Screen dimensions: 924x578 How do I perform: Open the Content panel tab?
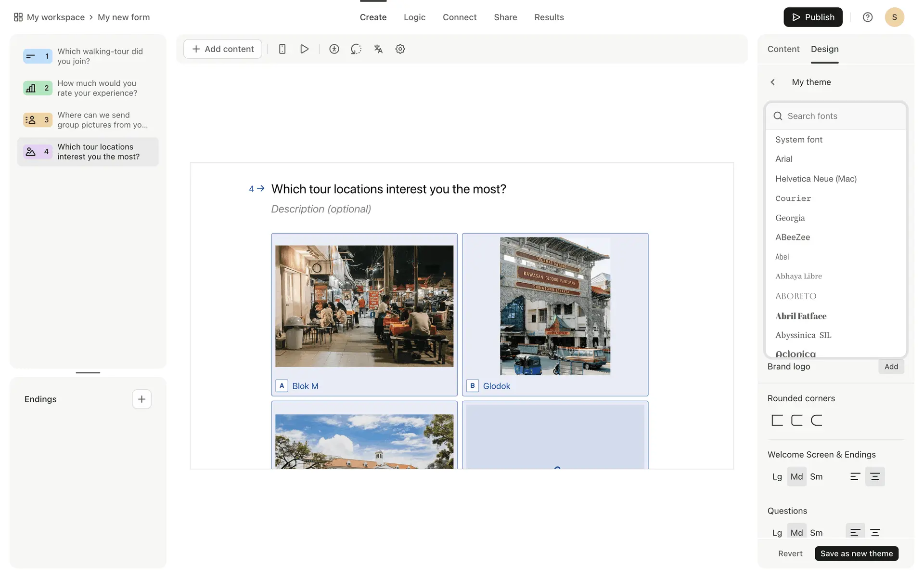[783, 49]
